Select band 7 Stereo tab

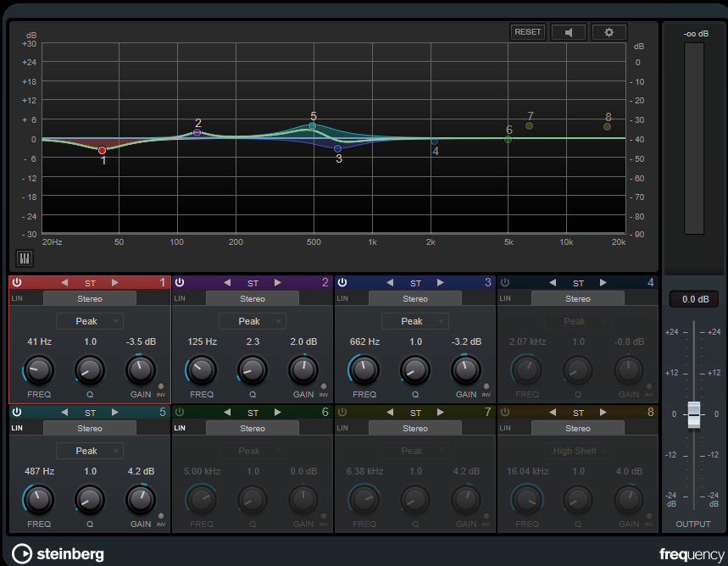click(415, 428)
